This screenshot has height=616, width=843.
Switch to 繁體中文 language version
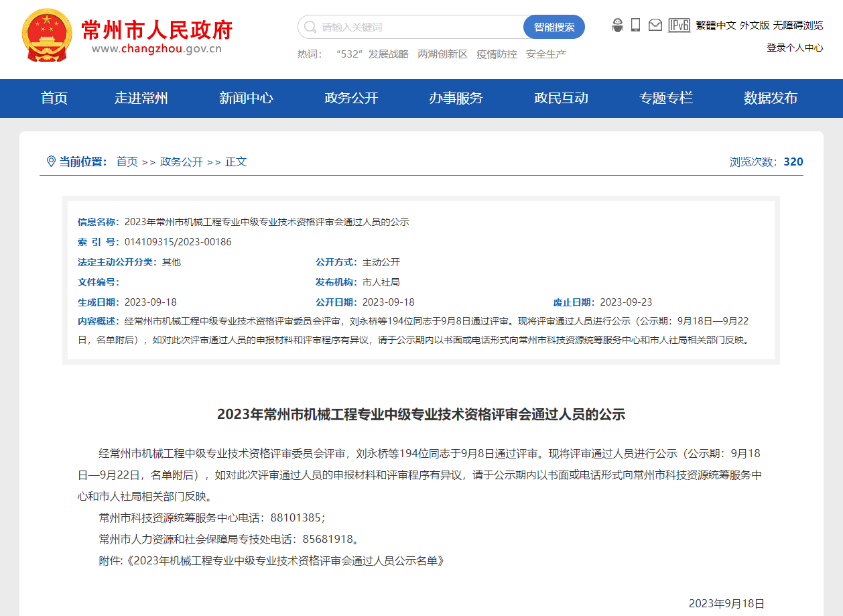716,25
